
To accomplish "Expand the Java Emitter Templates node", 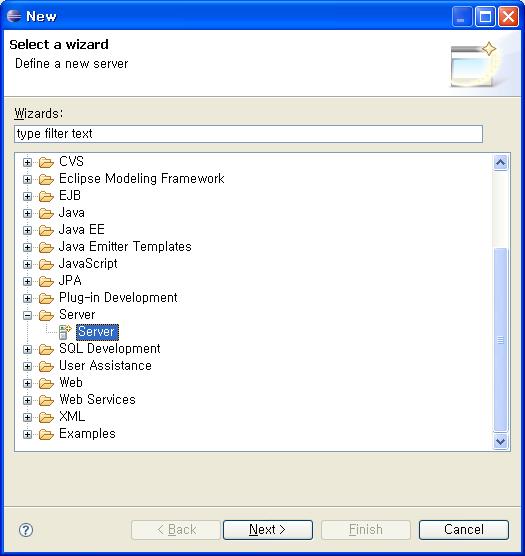I will (x=27, y=248).
